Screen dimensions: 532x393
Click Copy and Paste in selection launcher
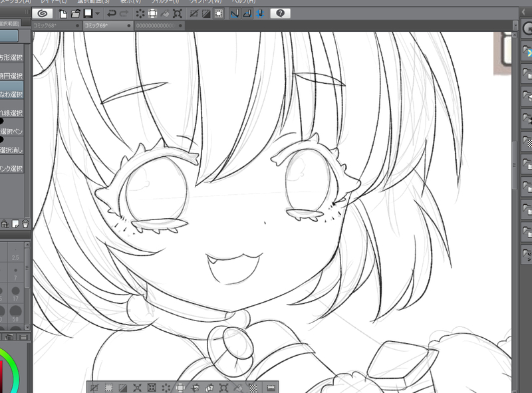click(x=209, y=388)
